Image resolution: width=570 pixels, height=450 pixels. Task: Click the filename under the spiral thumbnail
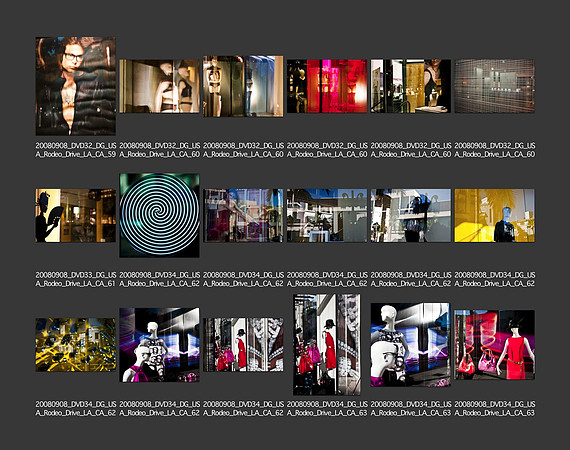point(160,279)
